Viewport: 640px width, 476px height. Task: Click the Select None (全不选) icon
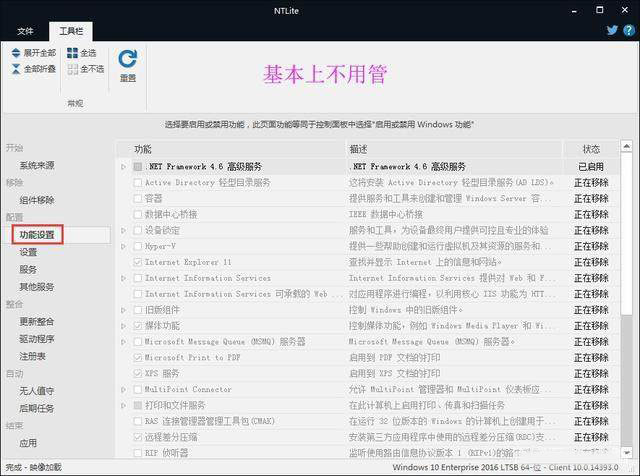(72, 69)
